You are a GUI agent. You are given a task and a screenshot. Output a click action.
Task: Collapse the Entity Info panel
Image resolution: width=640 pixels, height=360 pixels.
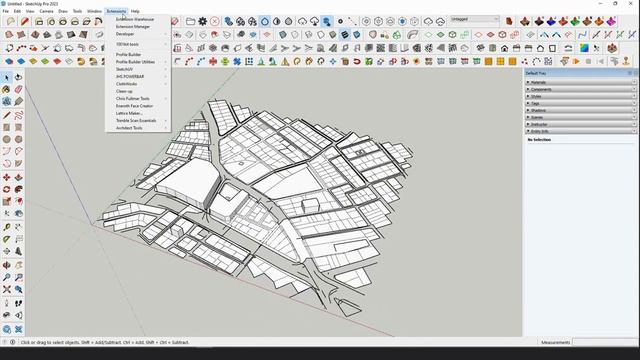[x=581, y=131]
